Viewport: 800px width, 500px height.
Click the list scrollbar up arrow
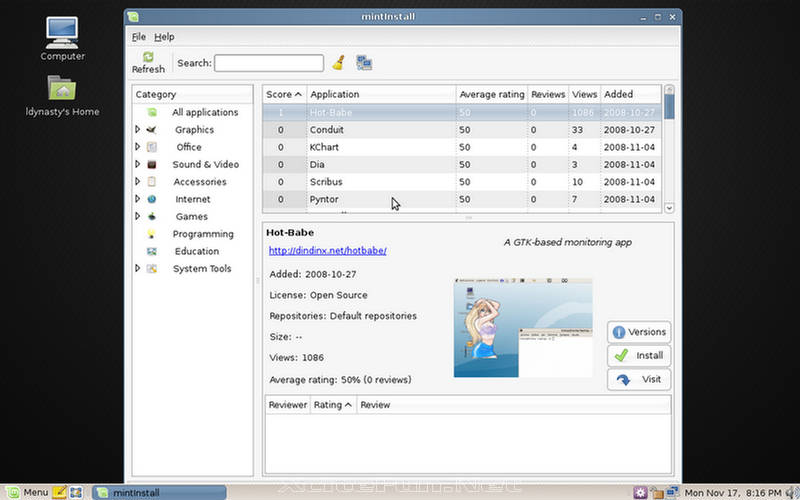click(x=669, y=90)
